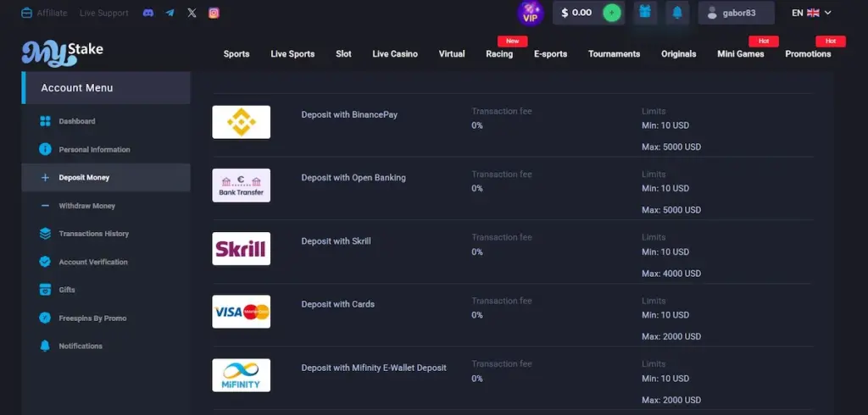Select the Visa Mastercard logo
Image resolution: width=868 pixels, height=415 pixels.
(x=242, y=312)
